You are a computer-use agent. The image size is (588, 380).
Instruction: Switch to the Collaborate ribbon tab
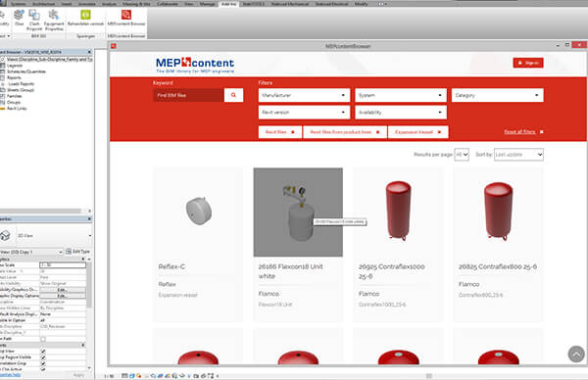[x=168, y=4]
